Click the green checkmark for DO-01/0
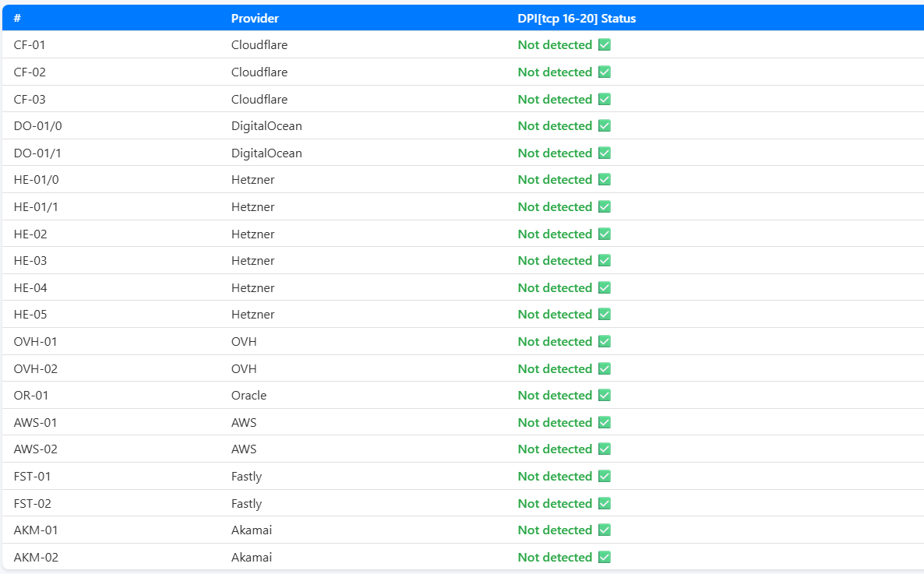Viewport: 924px width, 574px height. pos(604,126)
